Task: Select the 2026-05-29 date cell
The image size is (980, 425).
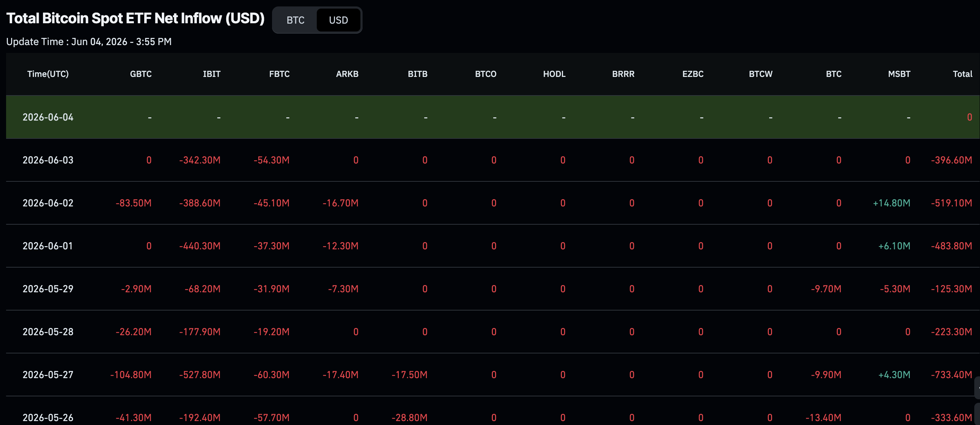Action: [48, 289]
